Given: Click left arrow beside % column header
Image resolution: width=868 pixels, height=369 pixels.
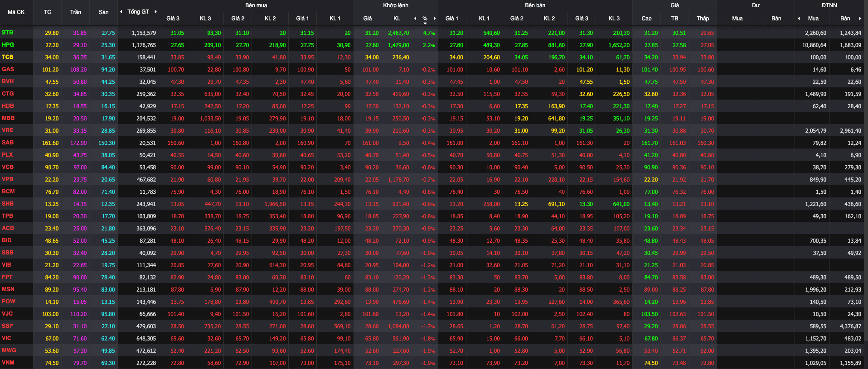Looking at the screenshot, I should pos(415,19).
